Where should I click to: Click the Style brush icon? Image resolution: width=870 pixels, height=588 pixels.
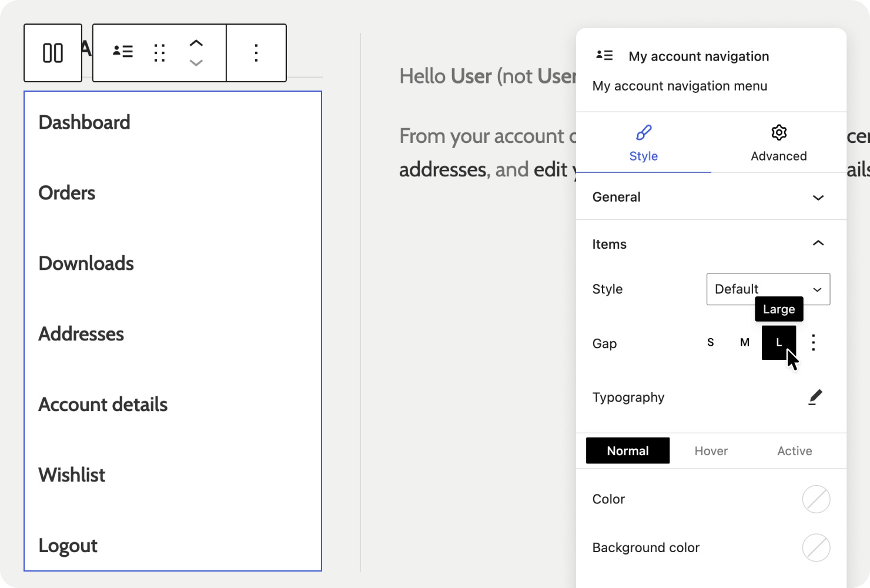pos(644,133)
